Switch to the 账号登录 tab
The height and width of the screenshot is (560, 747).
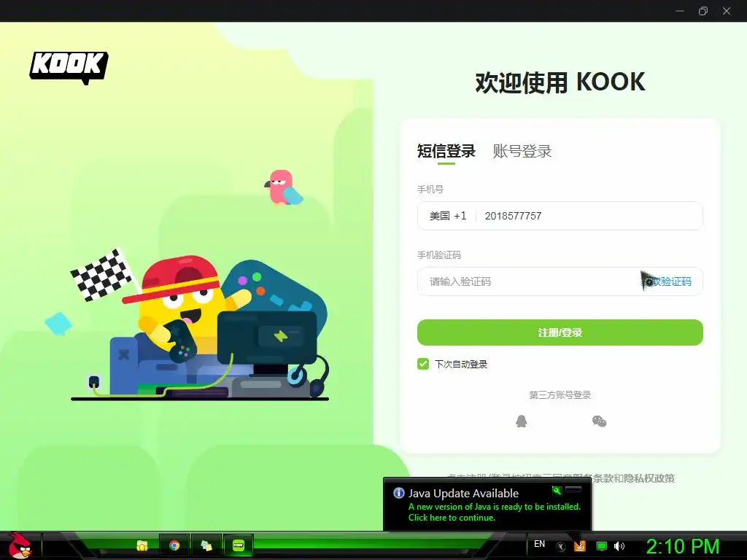(x=522, y=151)
